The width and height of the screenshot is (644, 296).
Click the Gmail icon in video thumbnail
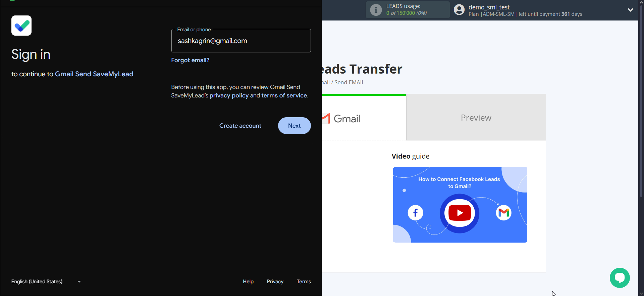pyautogui.click(x=503, y=213)
